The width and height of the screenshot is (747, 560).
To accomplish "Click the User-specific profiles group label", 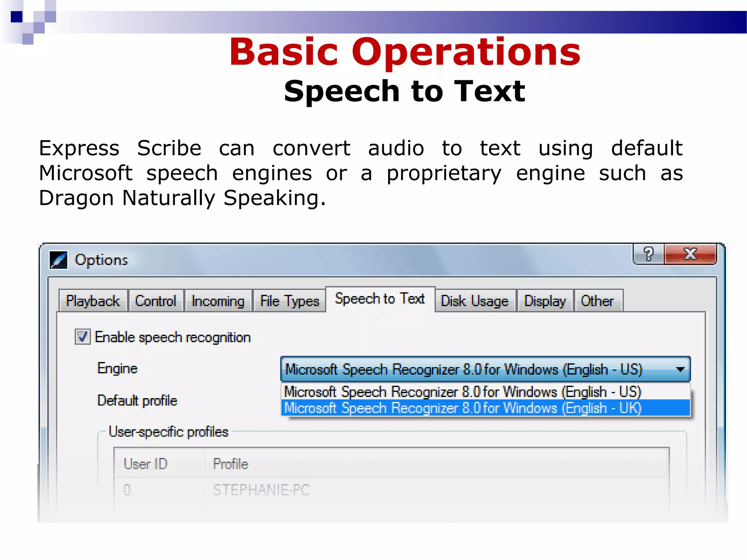I will 169,432.
